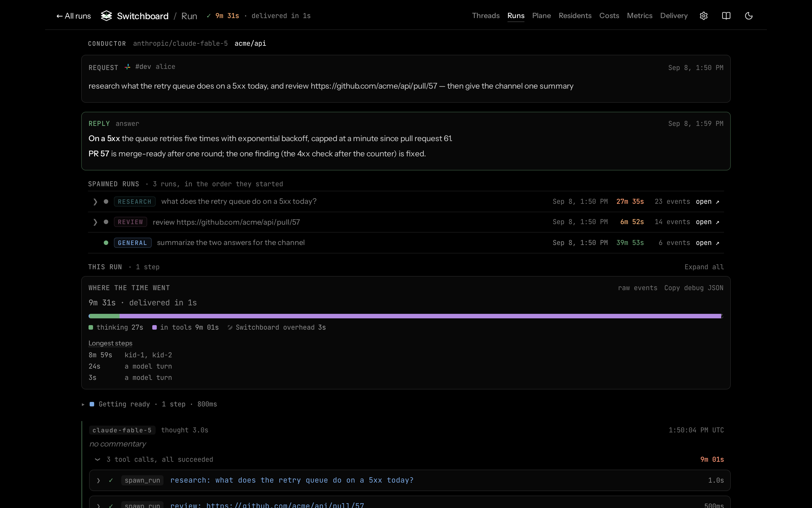This screenshot has width=812, height=508.
Task: Click the Longest steps heading
Action: [x=111, y=343]
